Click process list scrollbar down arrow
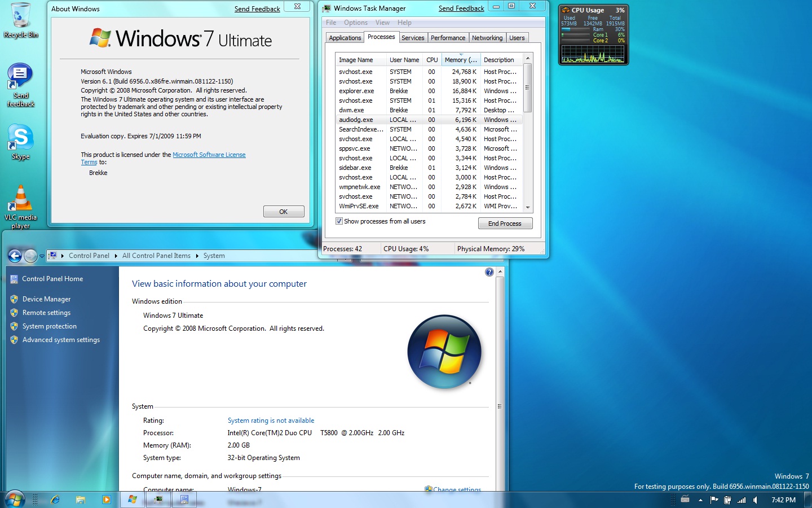 coord(528,207)
